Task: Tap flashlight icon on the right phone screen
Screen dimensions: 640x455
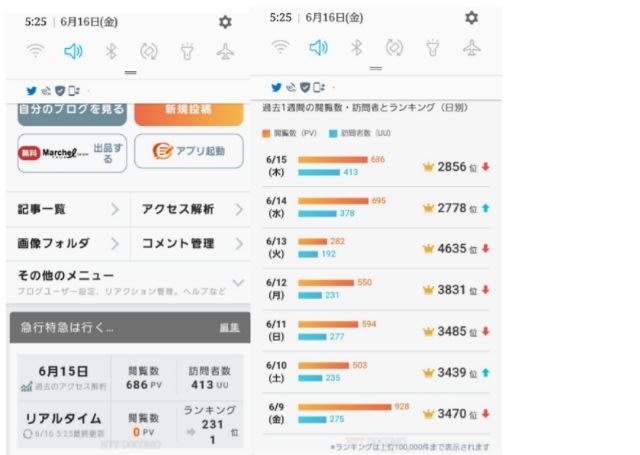Action: tap(432, 47)
